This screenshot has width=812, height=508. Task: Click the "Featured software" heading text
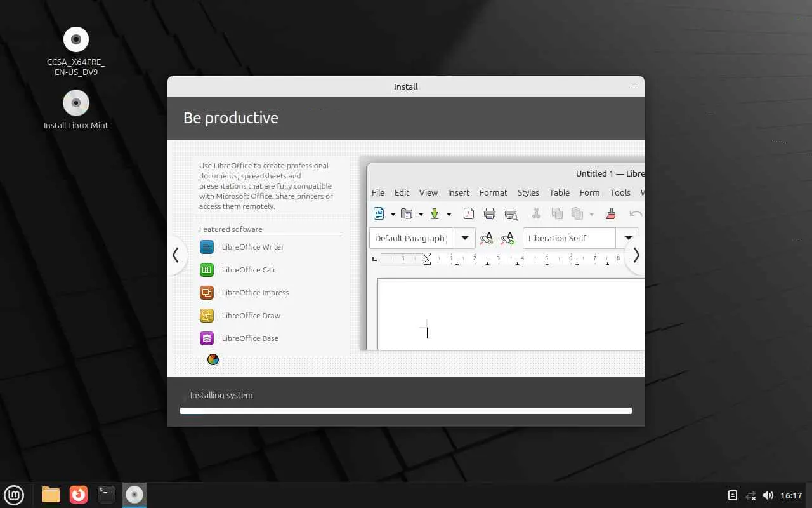pos(231,229)
